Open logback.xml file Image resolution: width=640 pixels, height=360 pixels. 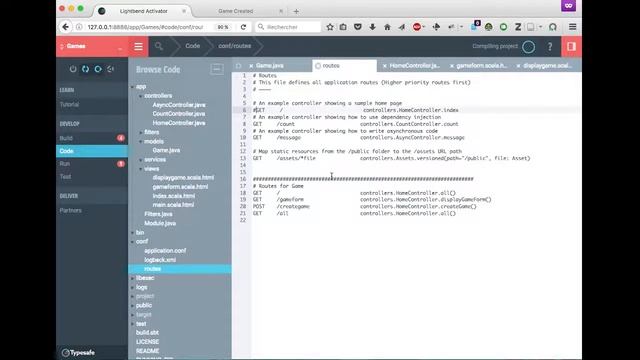pos(160,260)
